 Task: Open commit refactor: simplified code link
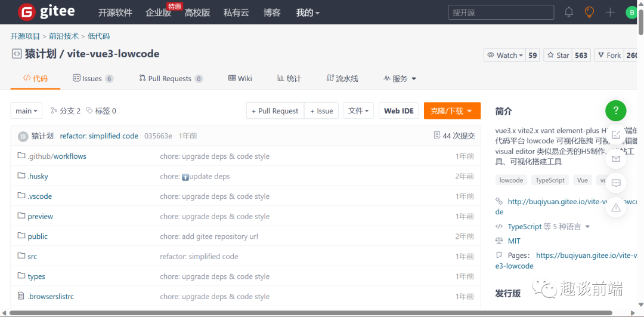click(99, 136)
